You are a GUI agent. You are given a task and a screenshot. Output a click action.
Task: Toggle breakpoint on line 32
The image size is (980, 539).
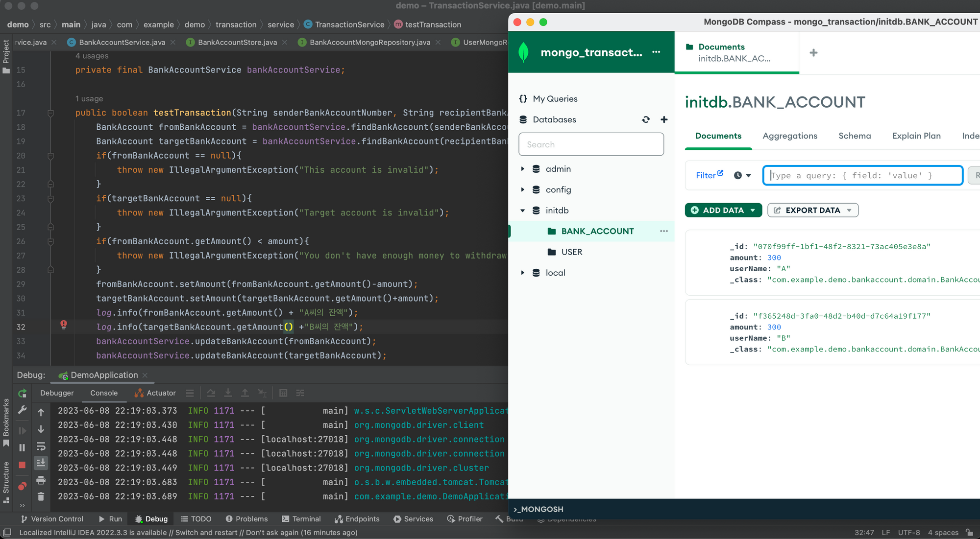click(64, 325)
